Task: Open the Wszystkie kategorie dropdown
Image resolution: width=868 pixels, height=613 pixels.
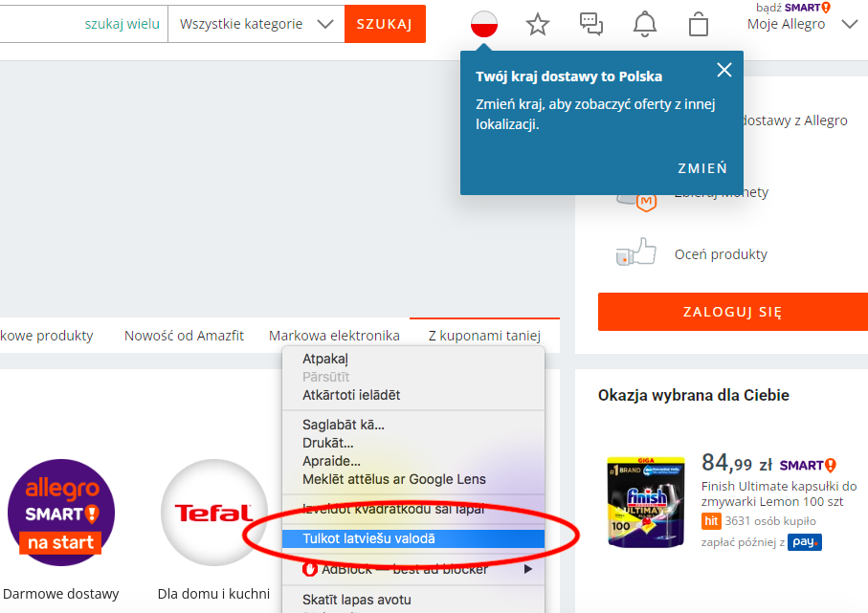Action: coord(256,24)
